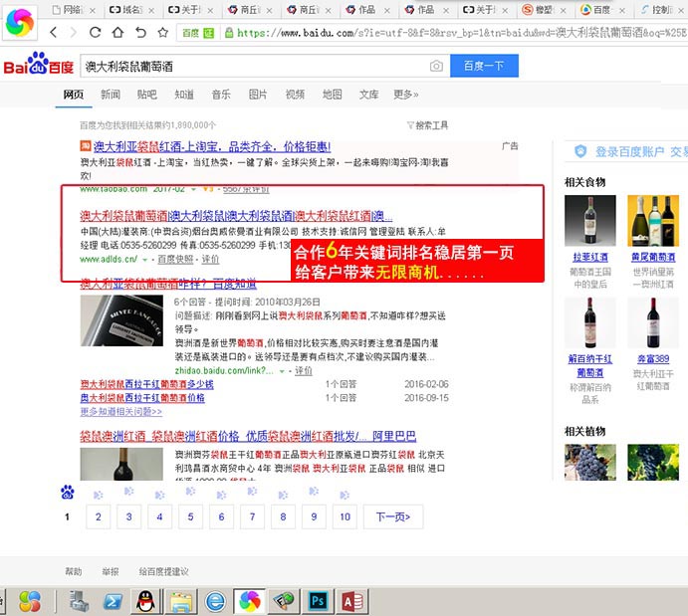Switch to the 图片 search tab
Viewport: 688px width, 616px height.
pos(258,95)
